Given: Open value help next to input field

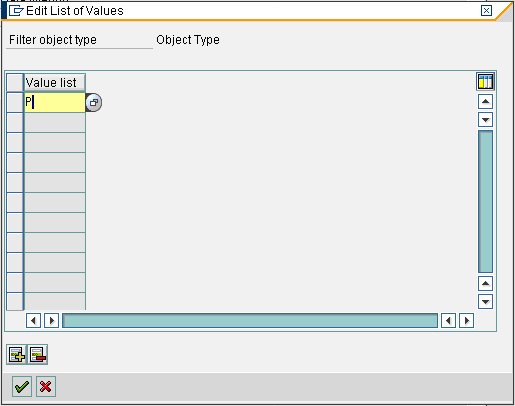Looking at the screenshot, I should pyautogui.click(x=94, y=102).
